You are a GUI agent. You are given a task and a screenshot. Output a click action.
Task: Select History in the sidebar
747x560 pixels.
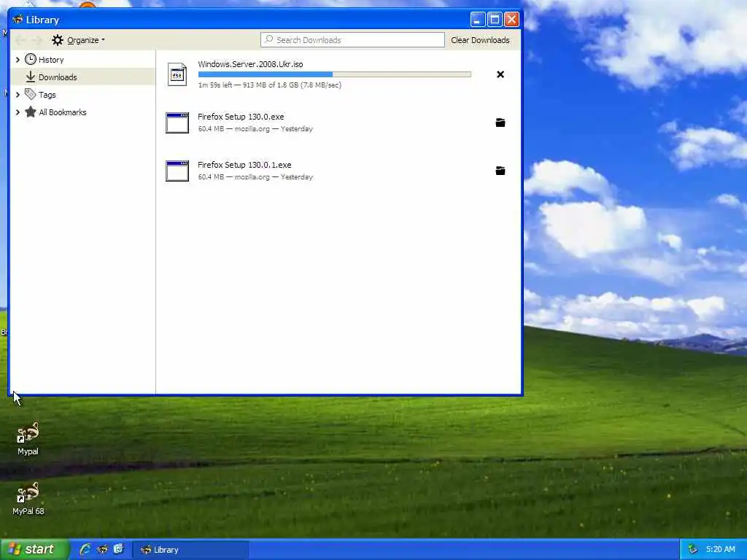point(83,60)
